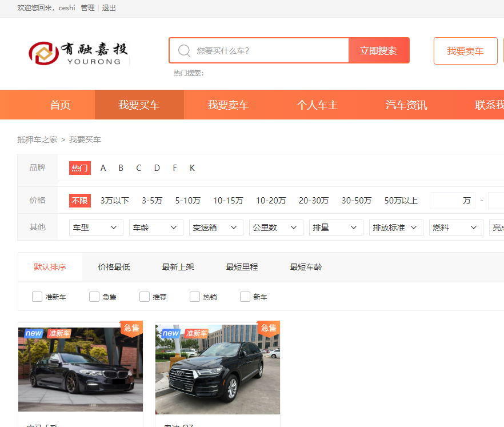Select 5-10万 price range
This screenshot has height=427, width=504.
click(187, 201)
